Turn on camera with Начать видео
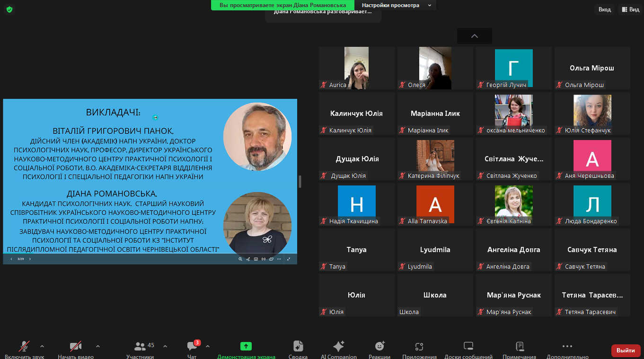Viewport: 644px width, 359px height. tap(75, 347)
